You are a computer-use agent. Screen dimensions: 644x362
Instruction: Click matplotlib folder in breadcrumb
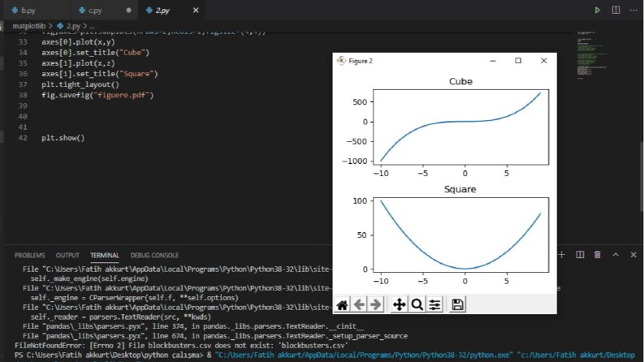pos(28,26)
